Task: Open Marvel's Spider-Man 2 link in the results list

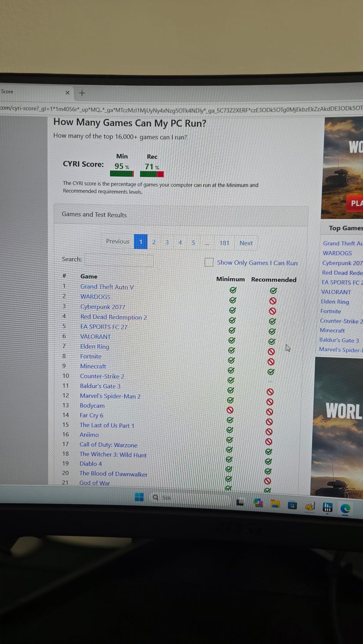Action: pos(110,396)
